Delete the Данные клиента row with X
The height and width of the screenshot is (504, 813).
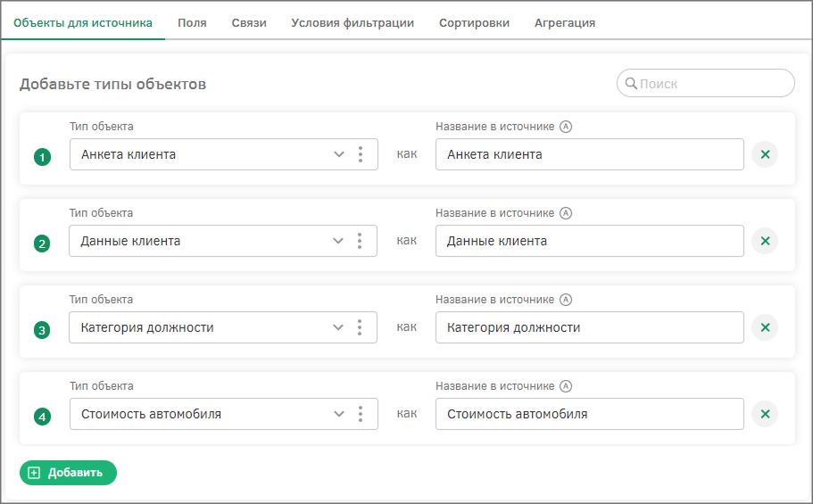point(764,241)
